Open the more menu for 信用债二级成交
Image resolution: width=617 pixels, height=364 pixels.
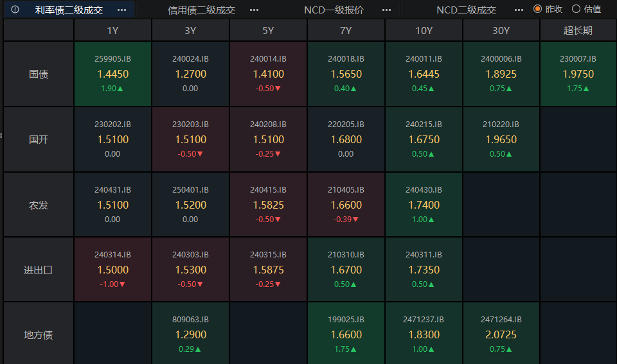[x=254, y=10]
